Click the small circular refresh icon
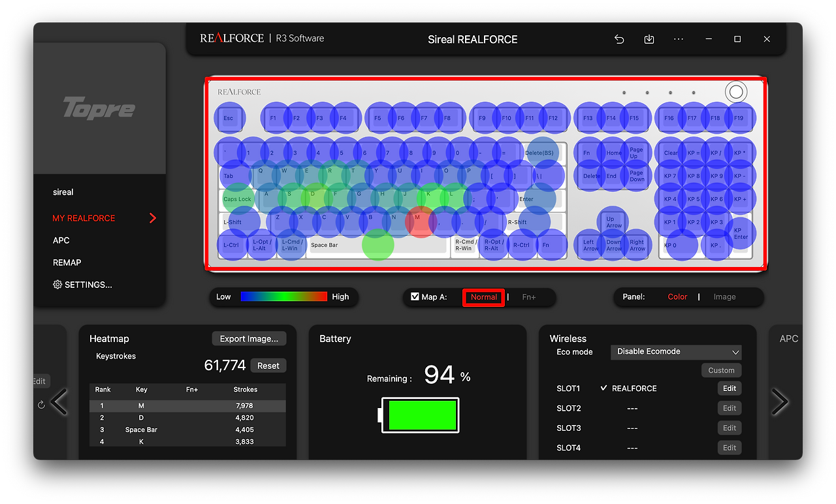 [x=41, y=405]
